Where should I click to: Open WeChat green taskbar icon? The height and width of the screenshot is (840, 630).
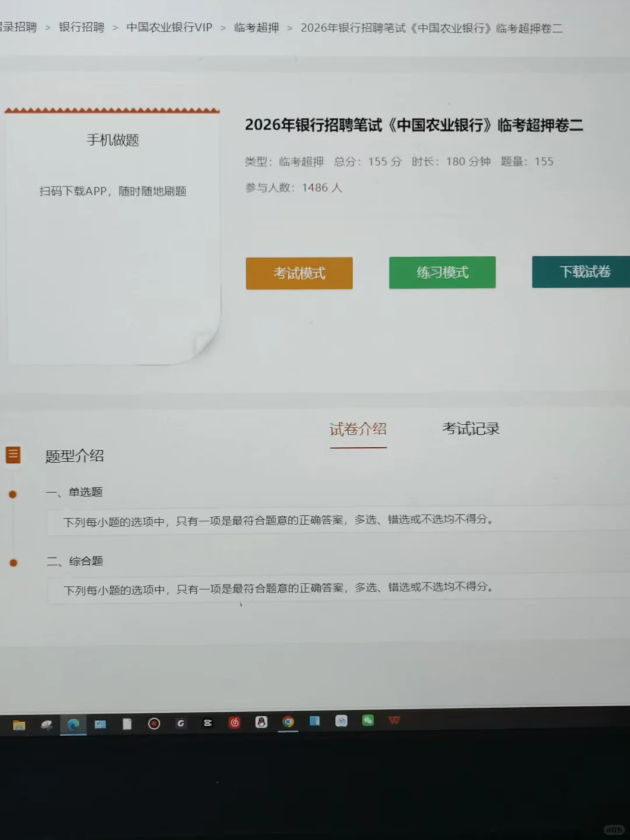[367, 720]
